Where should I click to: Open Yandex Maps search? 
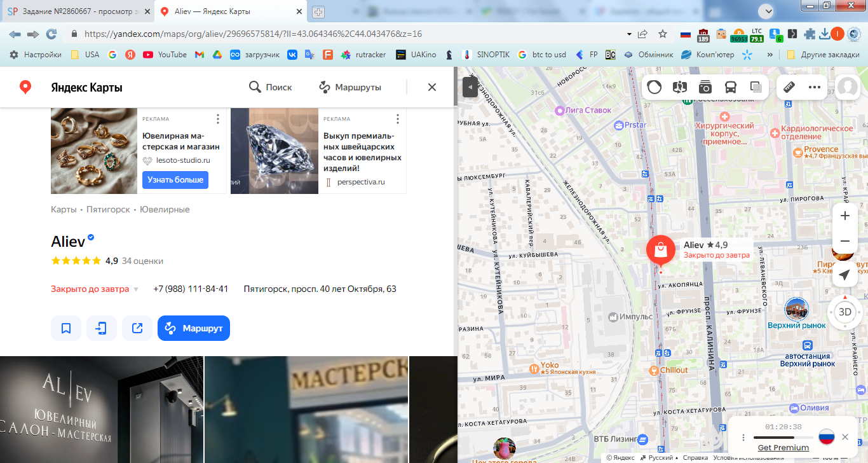point(270,87)
